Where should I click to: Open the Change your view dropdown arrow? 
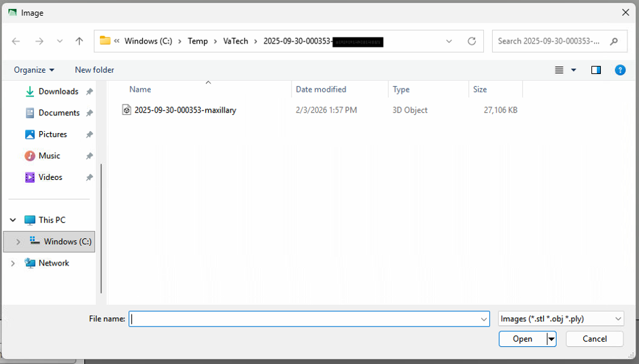573,70
